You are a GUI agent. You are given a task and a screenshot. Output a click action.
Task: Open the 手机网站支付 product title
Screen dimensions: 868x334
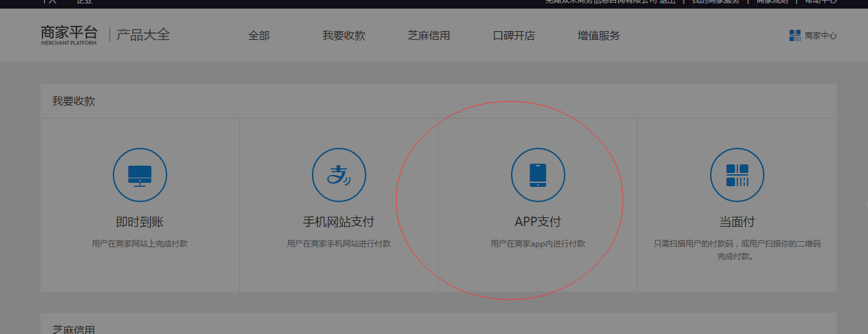[339, 222]
